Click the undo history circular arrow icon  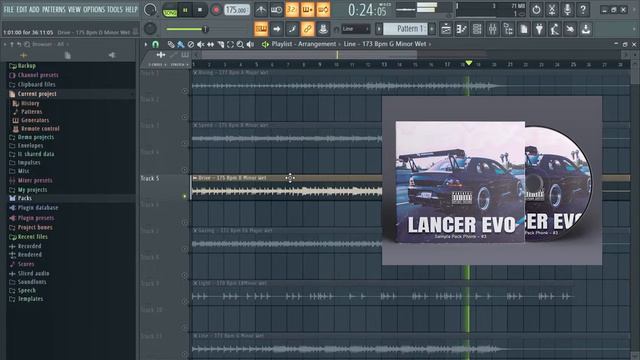[x=536, y=9]
